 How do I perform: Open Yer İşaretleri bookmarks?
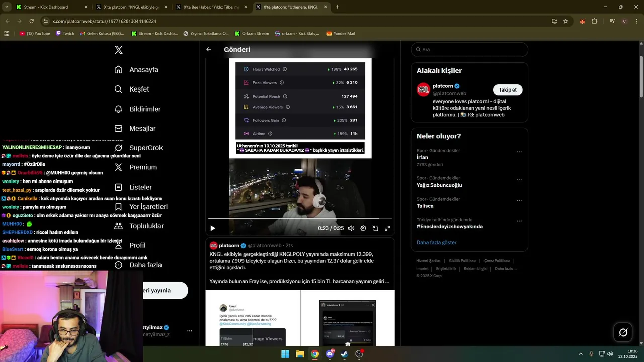[141, 206]
